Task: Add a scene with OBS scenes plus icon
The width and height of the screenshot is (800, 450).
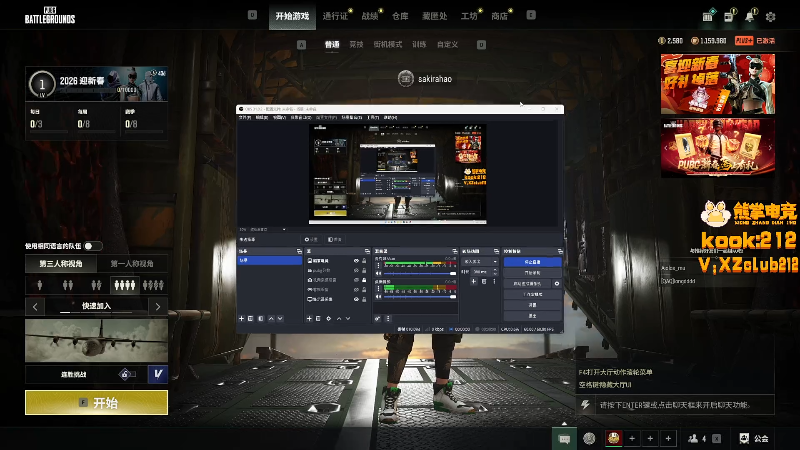Action: [x=242, y=318]
